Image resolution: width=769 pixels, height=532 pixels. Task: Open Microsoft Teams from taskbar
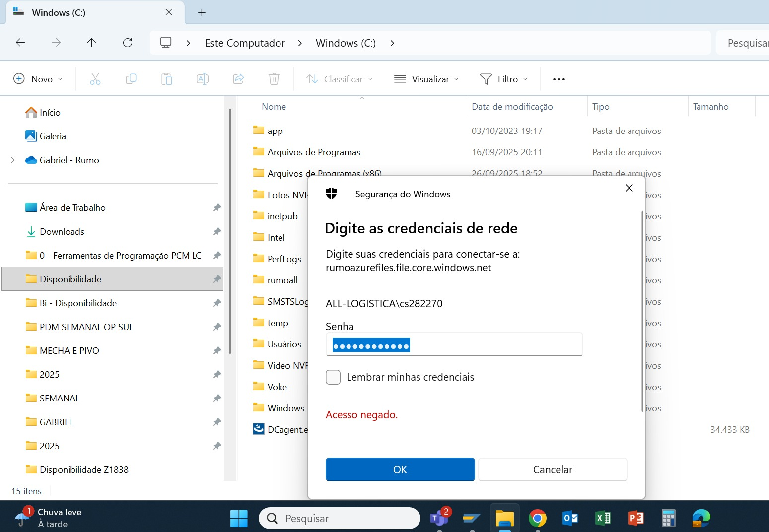[x=439, y=518]
